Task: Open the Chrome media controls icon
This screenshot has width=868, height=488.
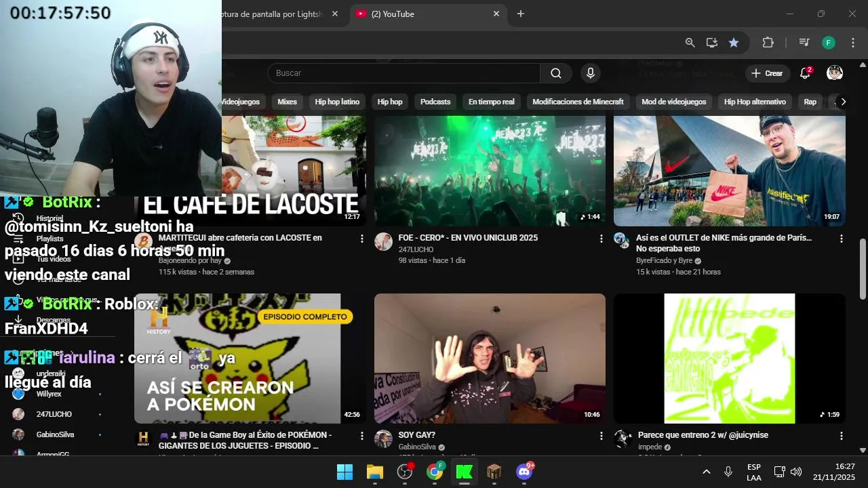Action: click(804, 43)
